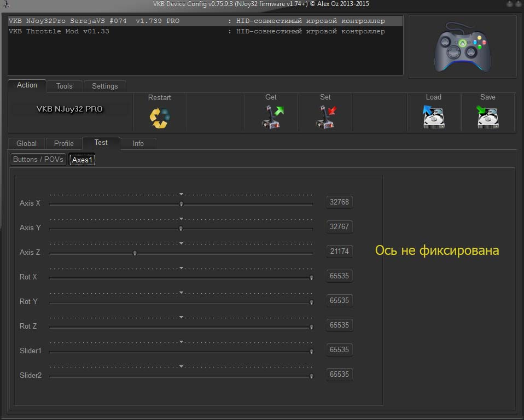Click the VKB Device Config title bar text

[261, 4]
